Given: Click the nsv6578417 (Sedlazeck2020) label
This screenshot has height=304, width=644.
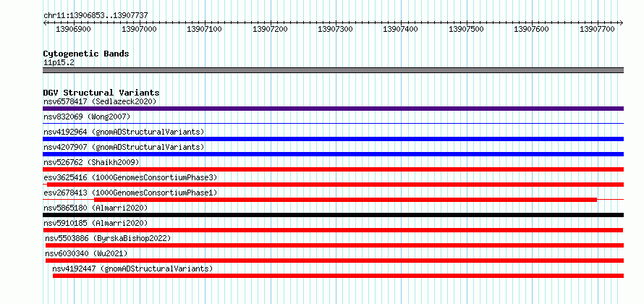Looking at the screenshot, I should pos(100,101).
